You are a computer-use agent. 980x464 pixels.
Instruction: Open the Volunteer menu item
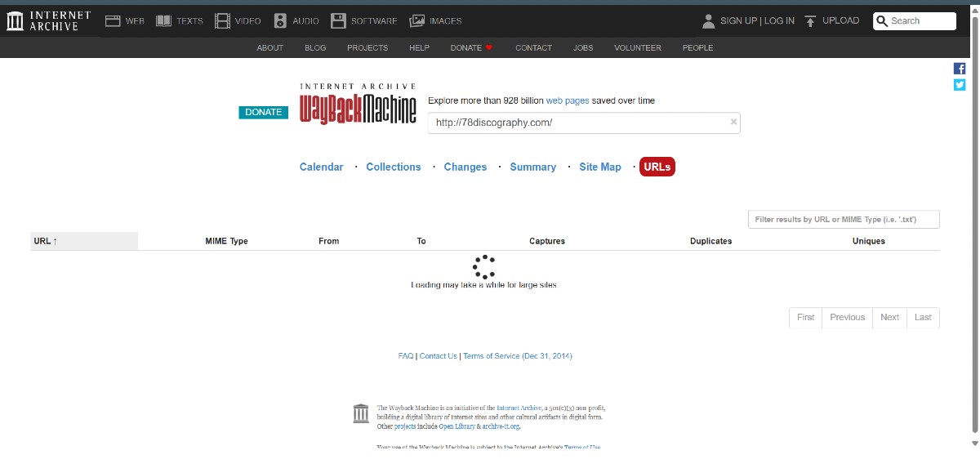tap(638, 48)
